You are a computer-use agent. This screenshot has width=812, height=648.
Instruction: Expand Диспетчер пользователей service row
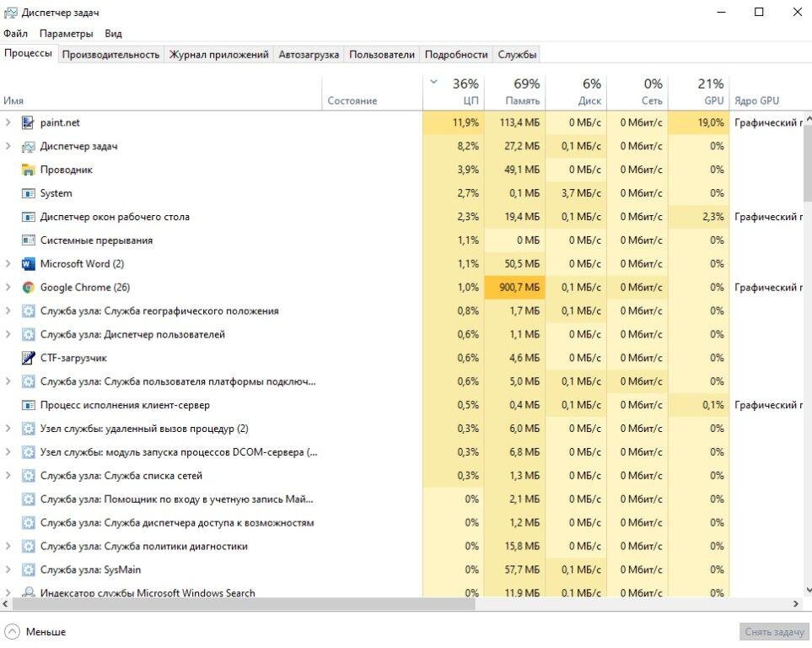click(8, 334)
